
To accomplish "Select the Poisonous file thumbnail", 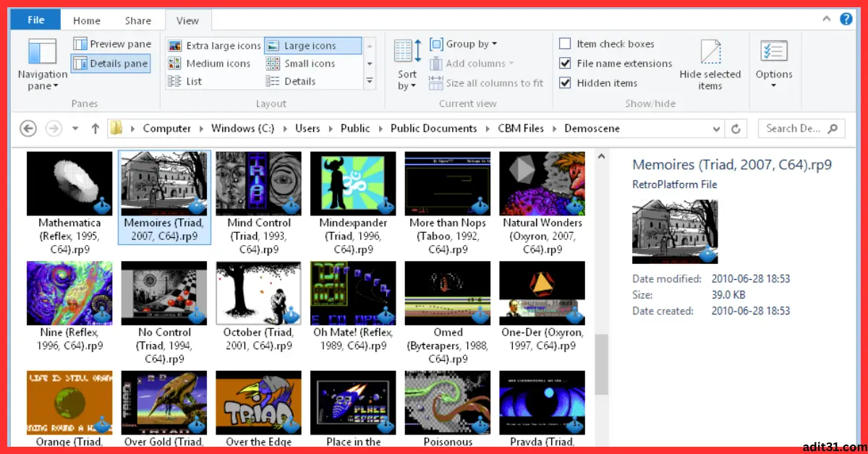I will [x=448, y=403].
